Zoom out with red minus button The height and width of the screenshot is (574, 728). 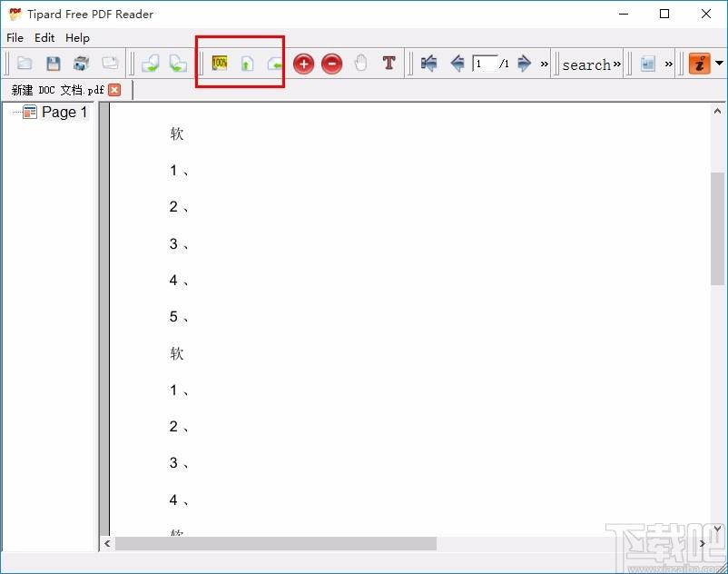[x=332, y=64]
